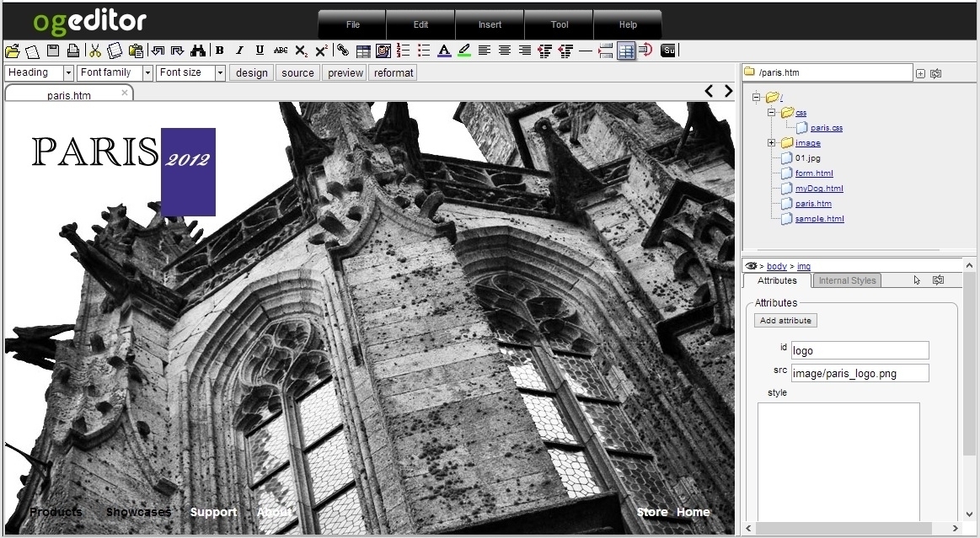Image resolution: width=980 pixels, height=538 pixels.
Task: Open the Insert menu
Action: [x=490, y=24]
